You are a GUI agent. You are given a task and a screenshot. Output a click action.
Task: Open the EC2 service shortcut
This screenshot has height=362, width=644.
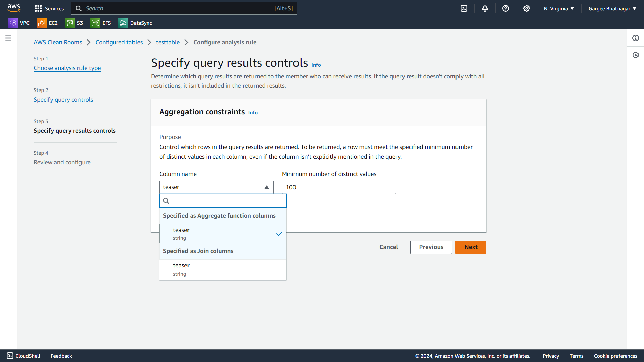[47, 23]
